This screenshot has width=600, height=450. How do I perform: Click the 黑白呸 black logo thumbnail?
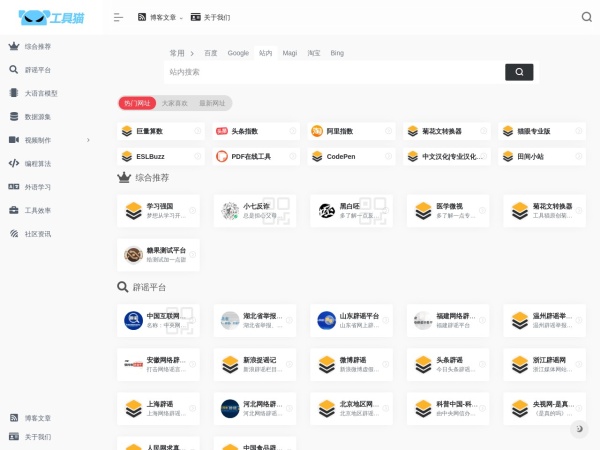coord(327,211)
